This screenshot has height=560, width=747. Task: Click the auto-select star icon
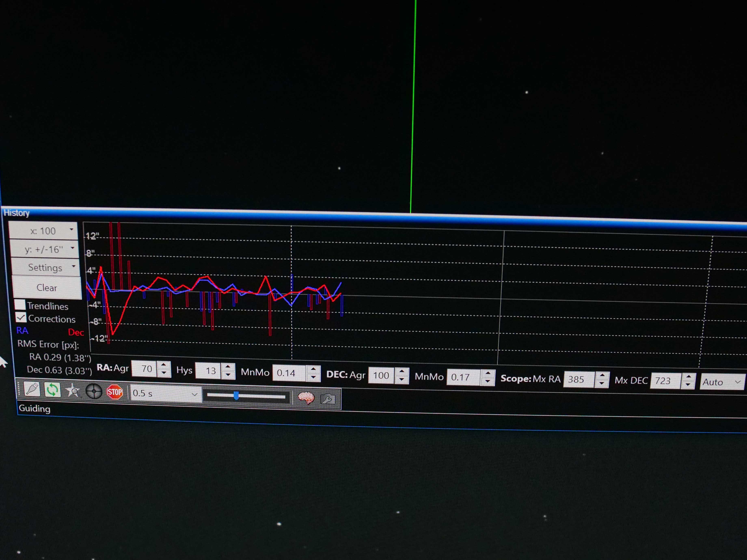pos(73,391)
